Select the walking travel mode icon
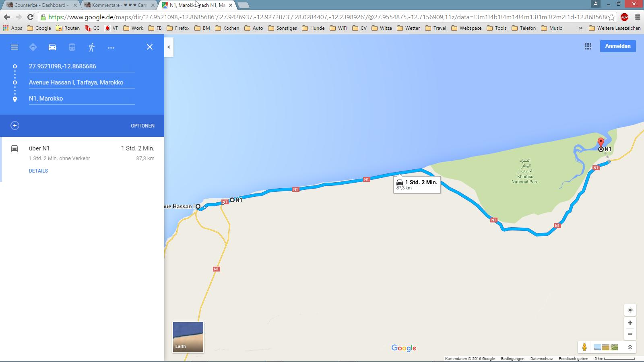 click(92, 47)
